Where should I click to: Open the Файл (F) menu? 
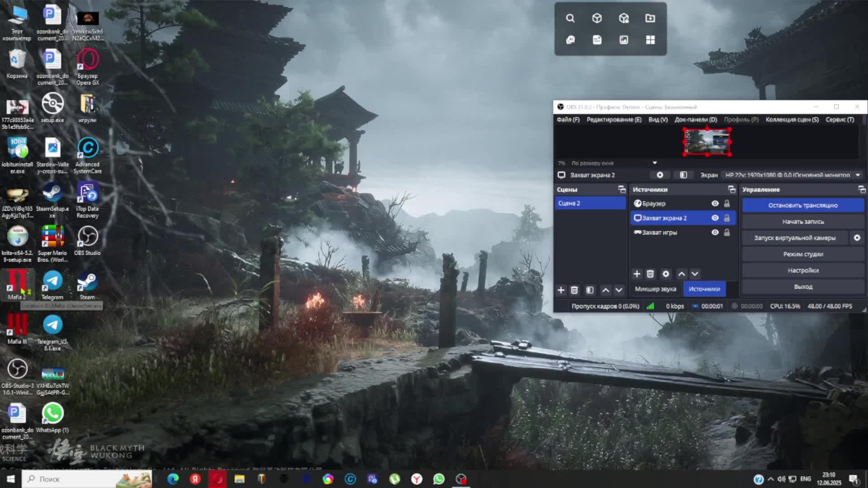tap(568, 119)
